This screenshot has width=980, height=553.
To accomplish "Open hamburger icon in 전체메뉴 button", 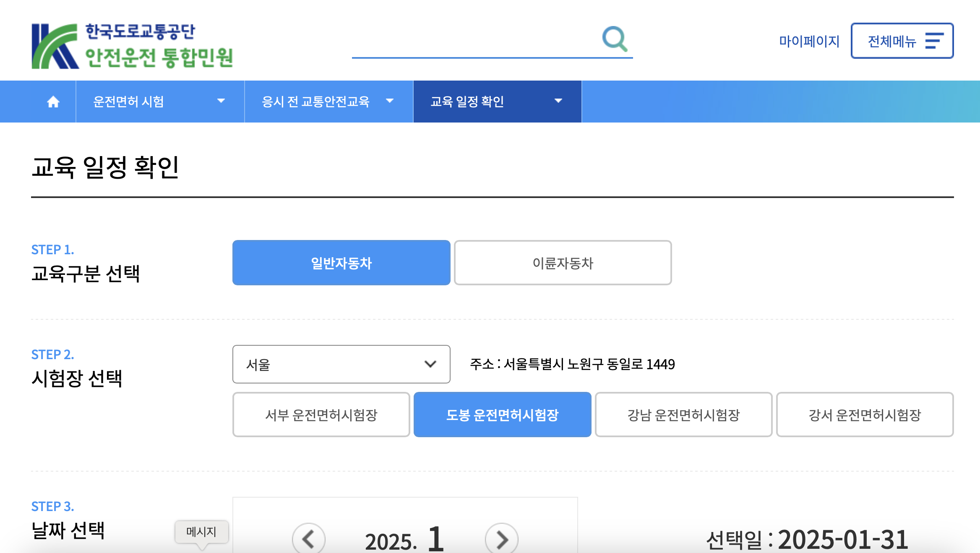I will [934, 41].
